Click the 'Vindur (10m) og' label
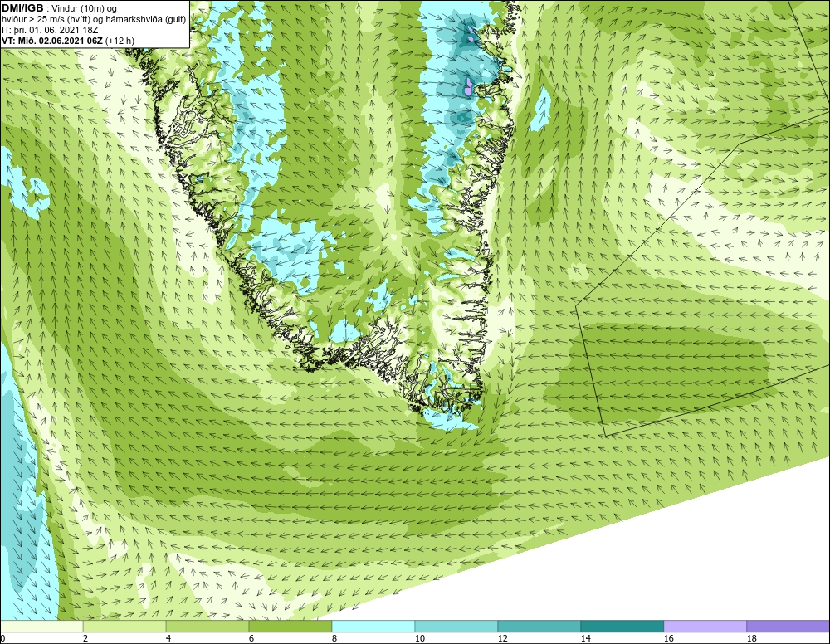This screenshot has width=830, height=644. click(x=84, y=9)
